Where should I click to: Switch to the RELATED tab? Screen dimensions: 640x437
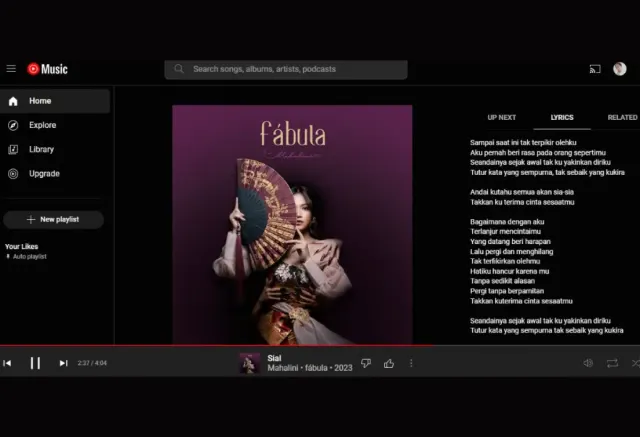point(622,118)
